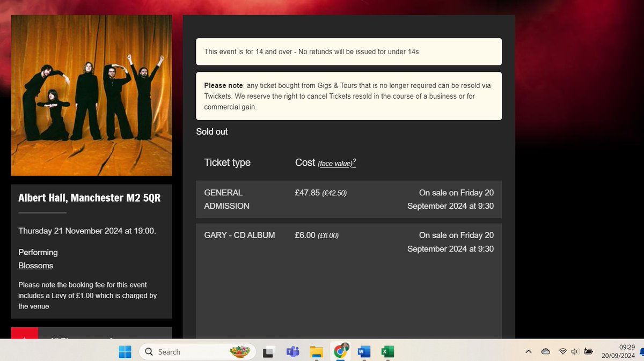644x361 pixels.
Task: Click the £6.00 CD album cost
Action: tap(305, 235)
